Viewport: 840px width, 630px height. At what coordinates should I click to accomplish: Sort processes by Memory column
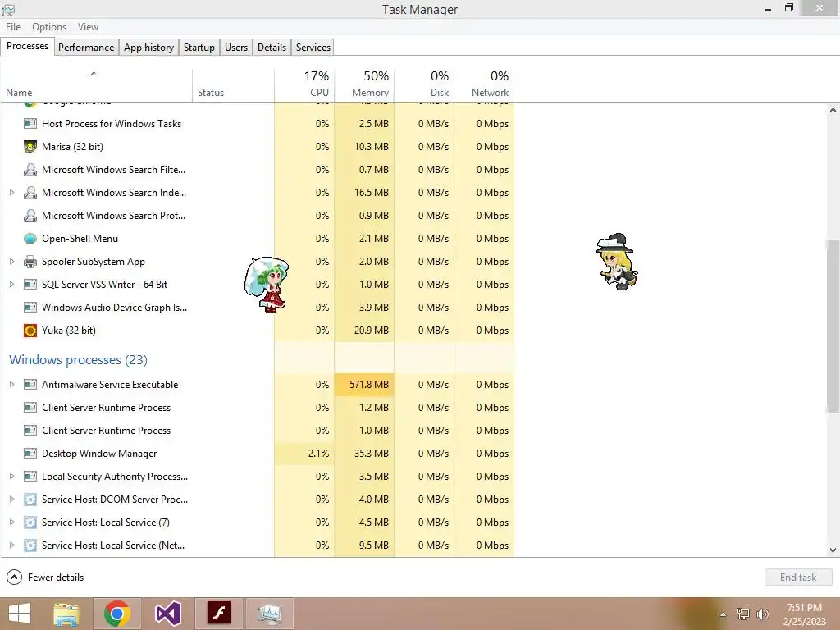pos(364,85)
